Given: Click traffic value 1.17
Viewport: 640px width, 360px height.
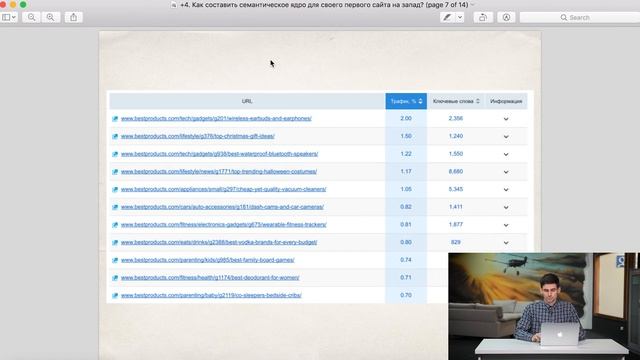Looking at the screenshot, I should tap(406, 171).
